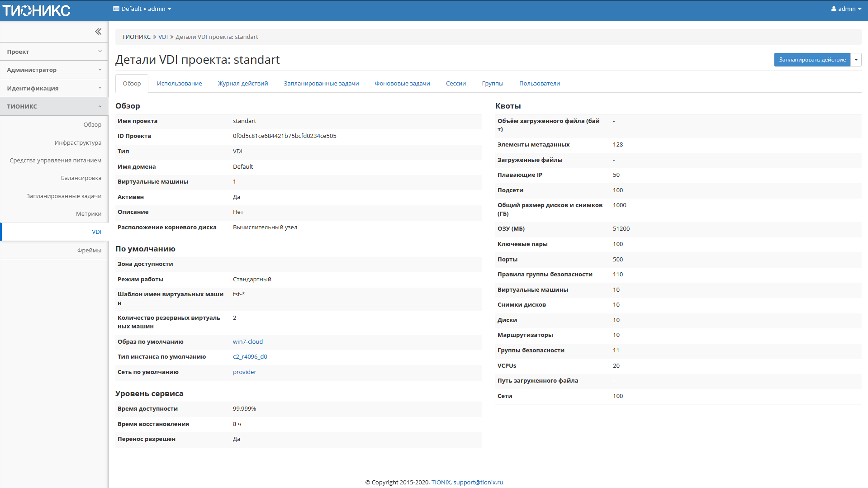Open Метрики in sidebar

(89, 213)
